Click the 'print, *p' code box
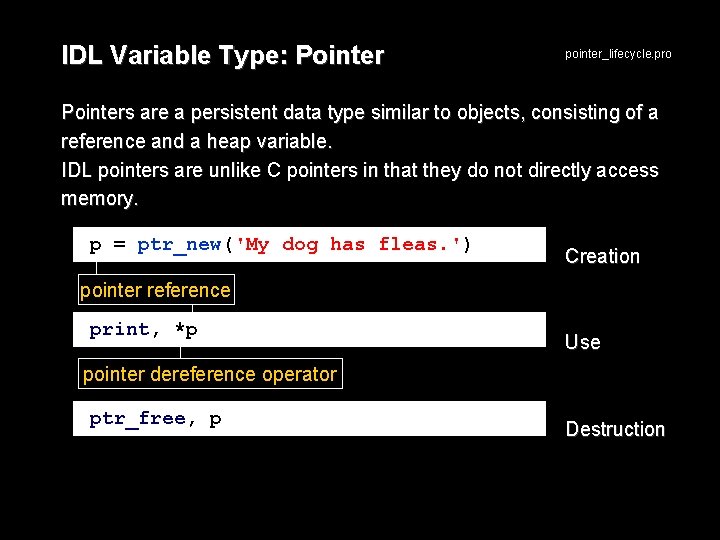Image resolution: width=720 pixels, height=540 pixels. tap(309, 330)
